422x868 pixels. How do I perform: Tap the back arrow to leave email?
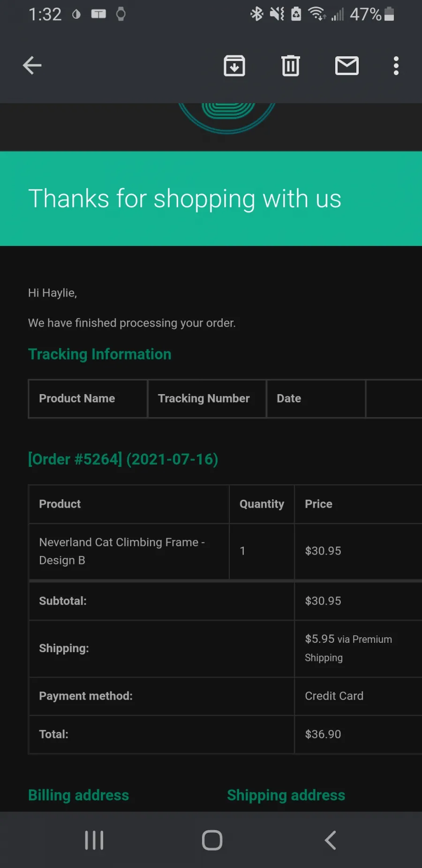pos(32,65)
